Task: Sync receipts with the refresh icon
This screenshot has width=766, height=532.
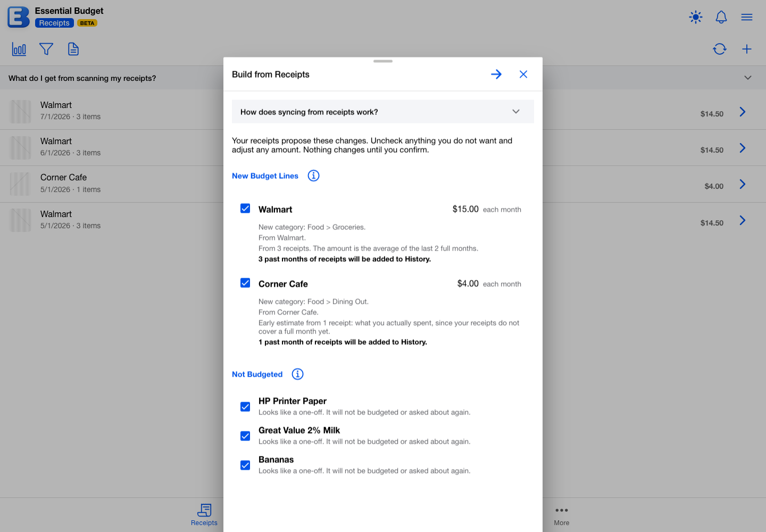Action: [720, 49]
